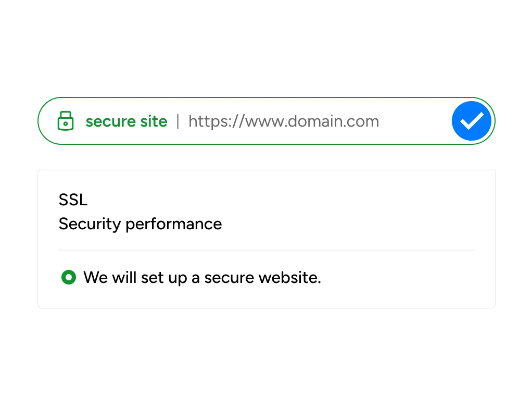Click the horizontal separator line in SSL card
The width and height of the screenshot is (532, 396).
pos(267,250)
